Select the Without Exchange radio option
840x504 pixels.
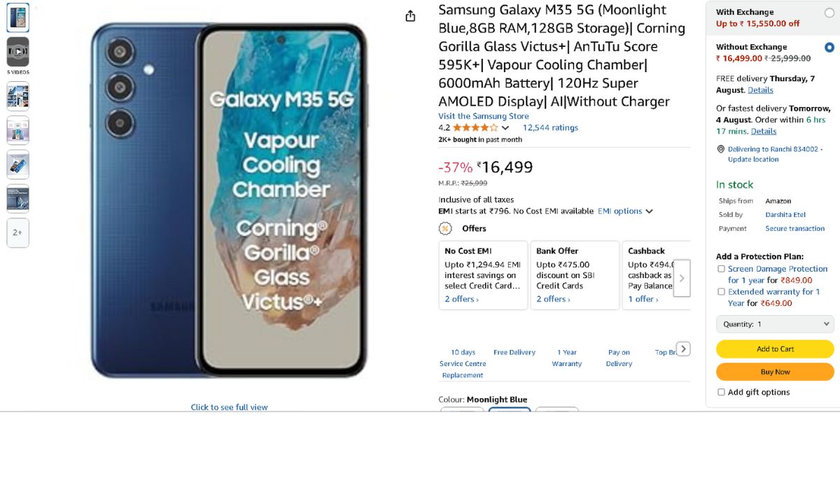[x=829, y=48]
